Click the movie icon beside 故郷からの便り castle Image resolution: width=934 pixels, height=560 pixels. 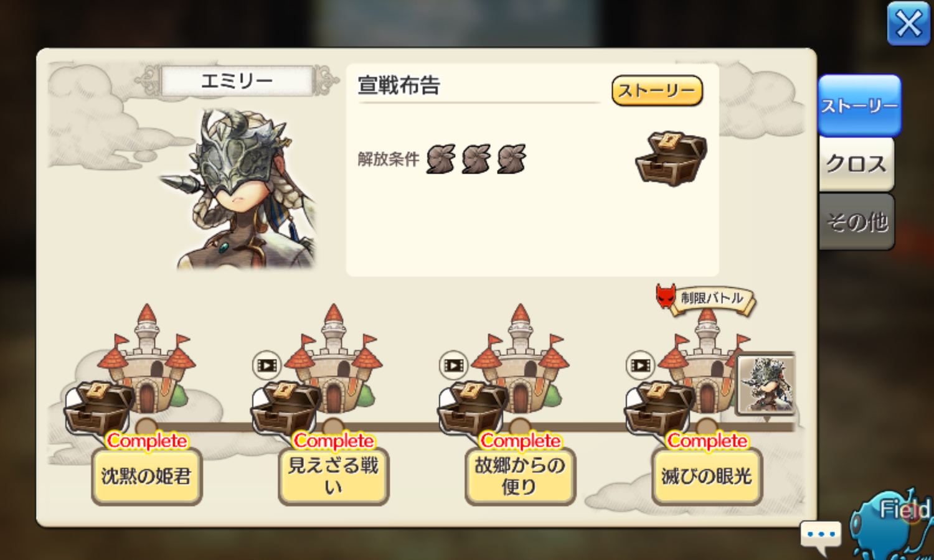point(454,365)
